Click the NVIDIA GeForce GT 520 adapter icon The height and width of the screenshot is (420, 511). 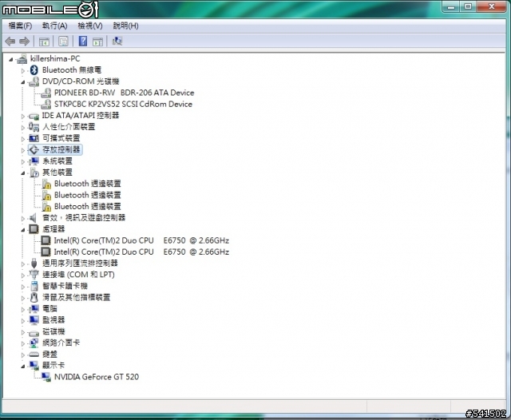tap(46, 377)
